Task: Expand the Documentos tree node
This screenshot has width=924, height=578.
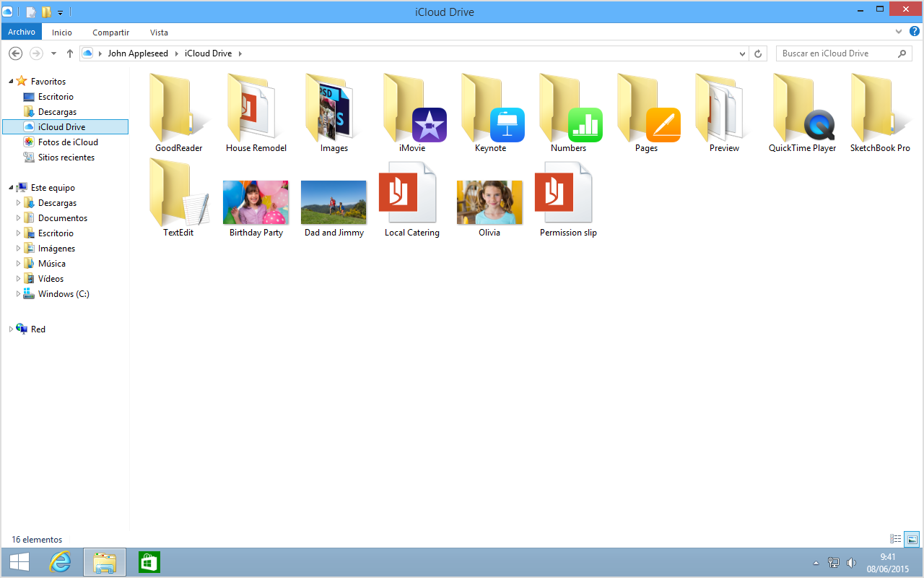Action: tap(19, 218)
